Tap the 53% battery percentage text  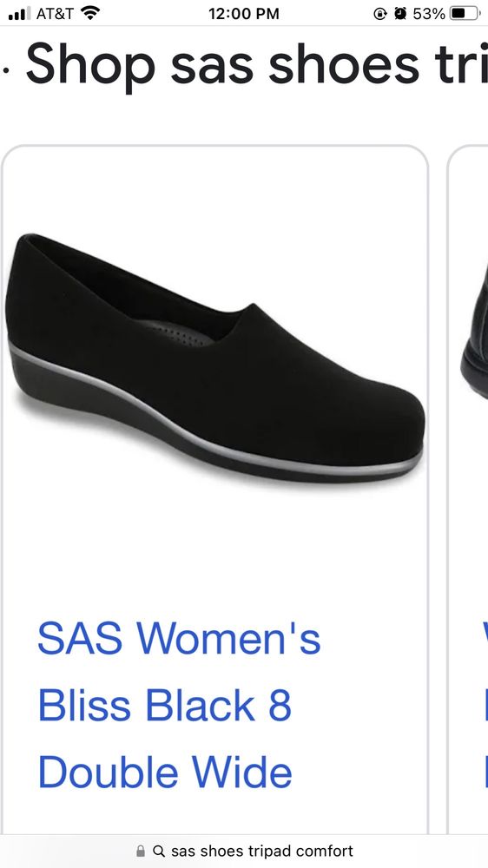pos(429,14)
